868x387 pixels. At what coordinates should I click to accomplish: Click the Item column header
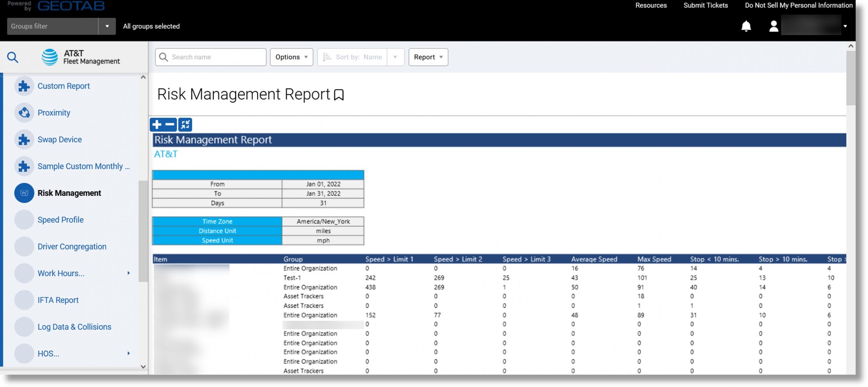pyautogui.click(x=160, y=259)
